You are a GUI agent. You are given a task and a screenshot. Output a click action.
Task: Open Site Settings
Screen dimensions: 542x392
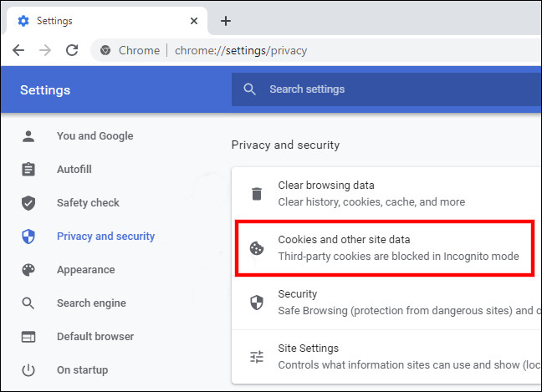click(x=386, y=356)
